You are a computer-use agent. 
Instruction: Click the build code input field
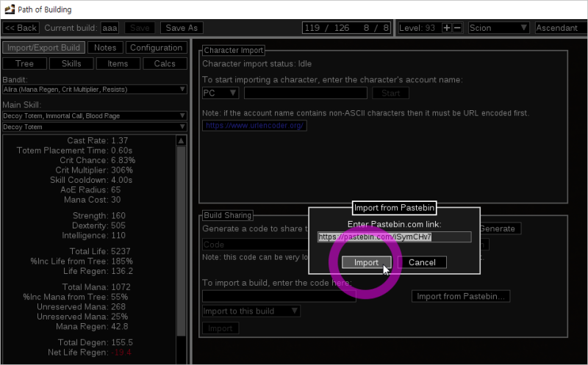point(279,296)
